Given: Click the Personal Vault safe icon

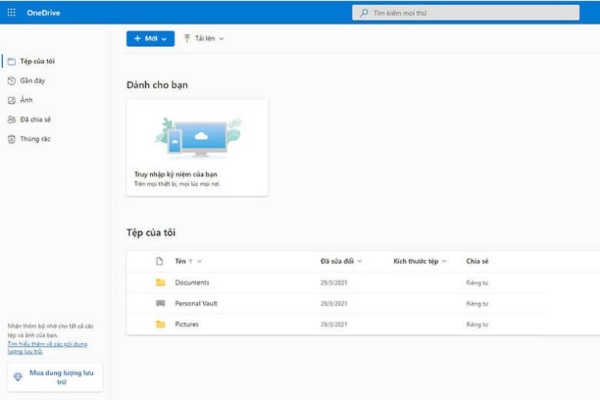Looking at the screenshot, I should click(x=159, y=304).
